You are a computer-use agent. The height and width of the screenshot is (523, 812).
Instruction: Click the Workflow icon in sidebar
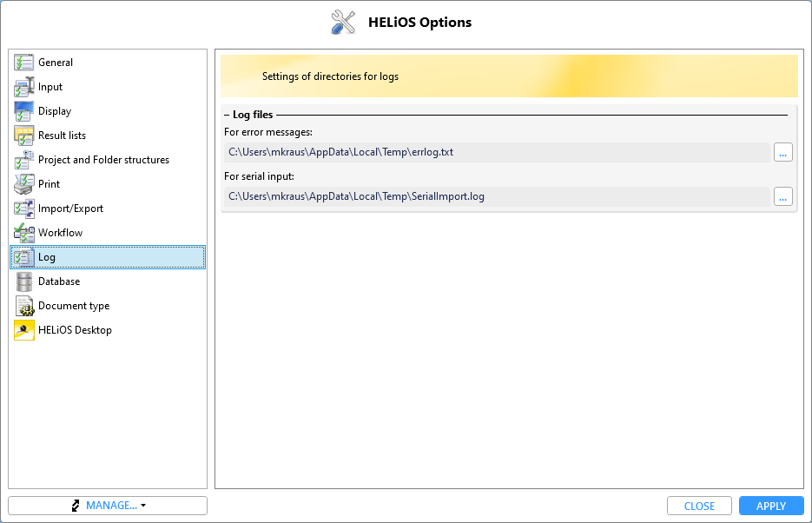click(23, 233)
